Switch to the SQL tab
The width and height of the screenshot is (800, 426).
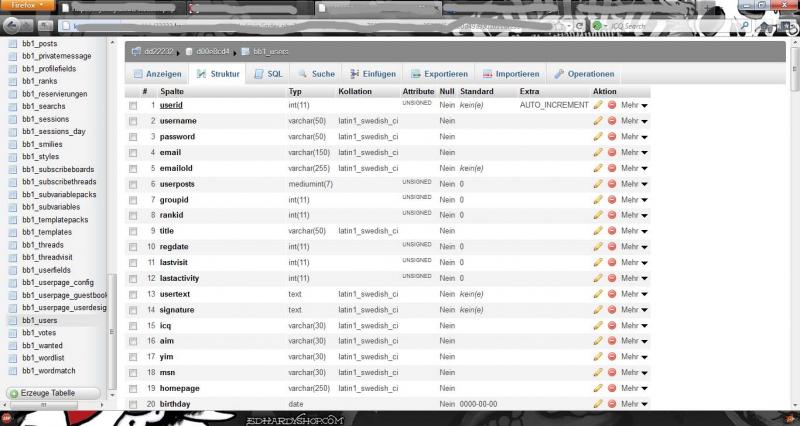[267, 74]
